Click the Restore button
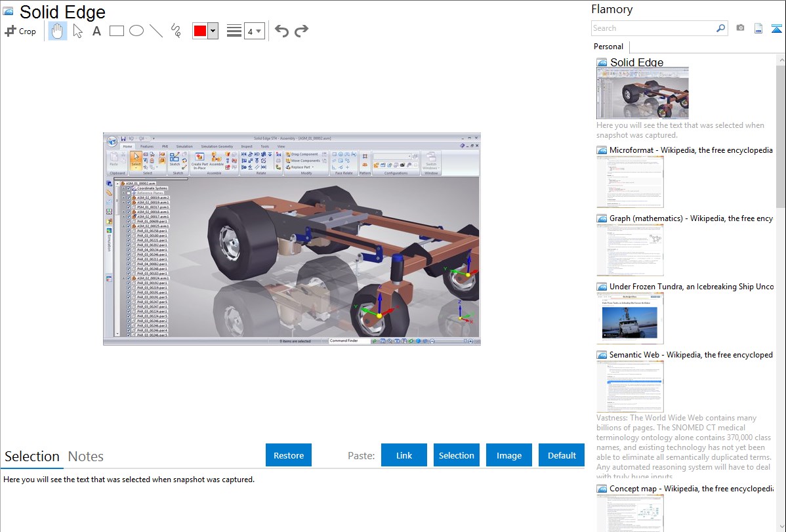Image resolution: width=786 pixels, height=532 pixels. (x=289, y=455)
